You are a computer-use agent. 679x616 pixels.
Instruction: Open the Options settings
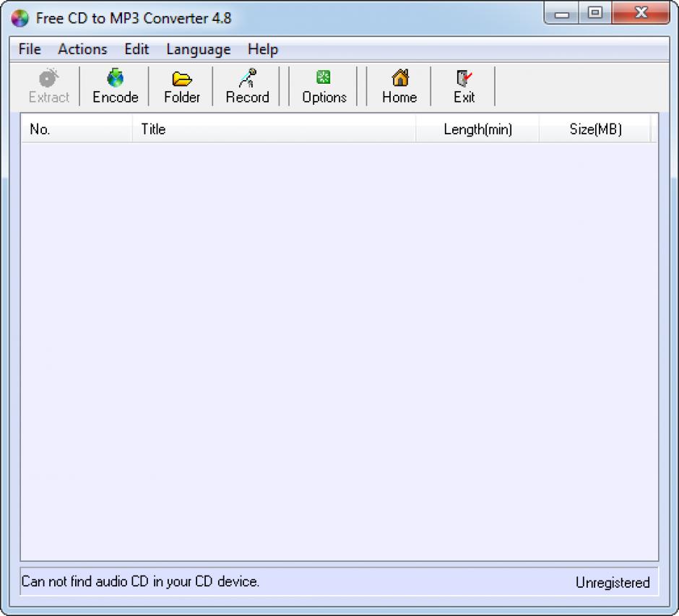click(x=324, y=86)
